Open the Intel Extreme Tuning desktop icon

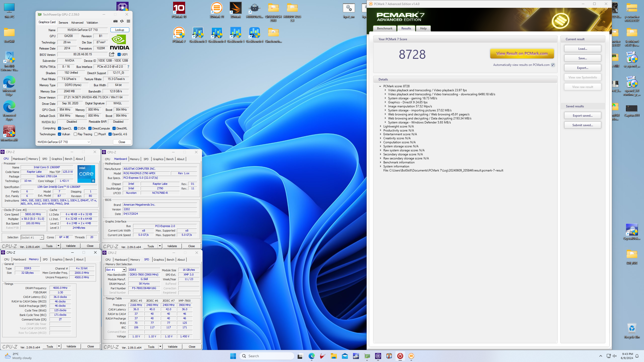[x=9, y=61]
